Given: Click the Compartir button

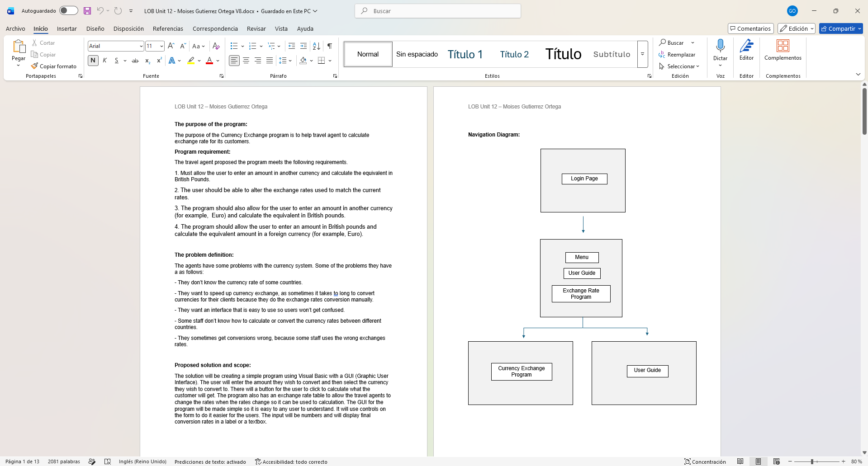Looking at the screenshot, I should coord(841,28).
